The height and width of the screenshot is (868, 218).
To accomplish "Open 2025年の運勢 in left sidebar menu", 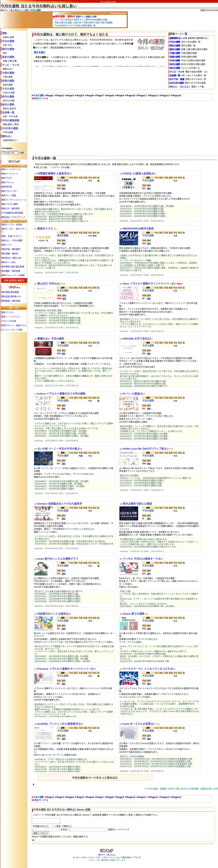I will pos(10,128).
